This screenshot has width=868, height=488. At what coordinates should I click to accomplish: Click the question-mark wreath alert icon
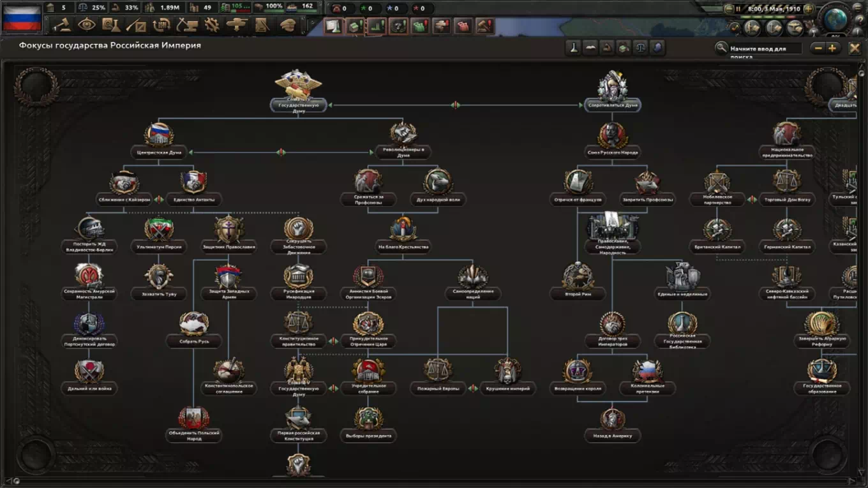[x=398, y=26]
